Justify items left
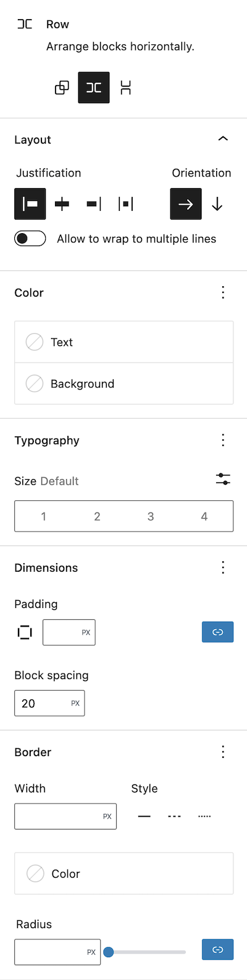Viewport: 247px width, 980px height. (30, 204)
